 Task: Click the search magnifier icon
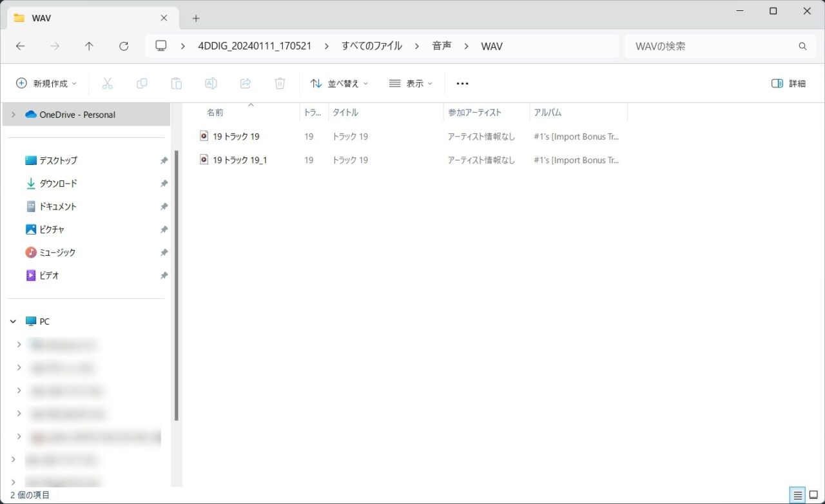(x=802, y=46)
